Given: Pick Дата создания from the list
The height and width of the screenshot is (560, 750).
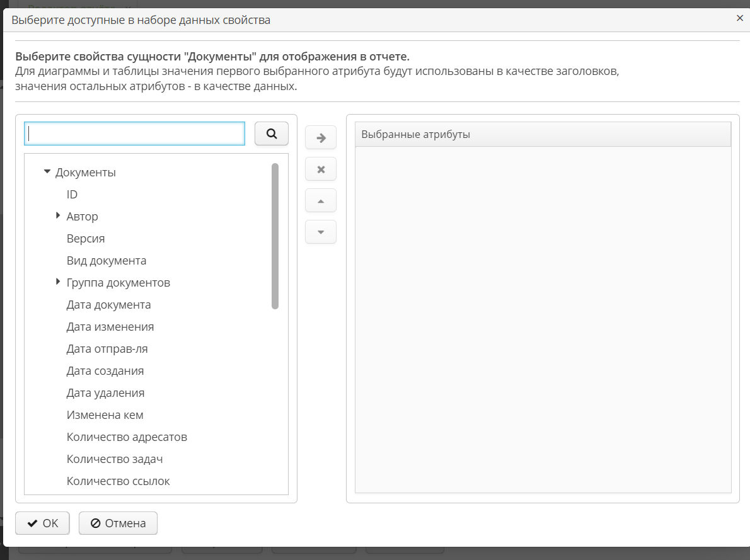Looking at the screenshot, I should pyautogui.click(x=105, y=371).
